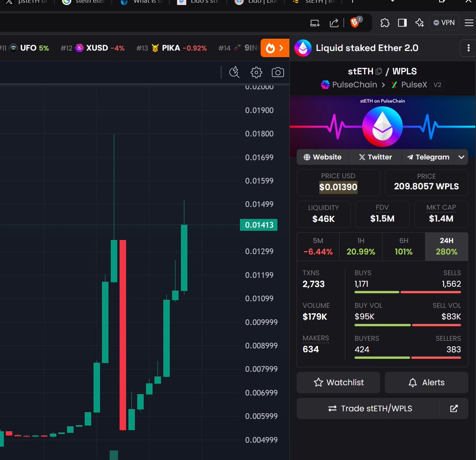476x460 pixels.
Task: Click the install app screen icon
Action: (315, 23)
